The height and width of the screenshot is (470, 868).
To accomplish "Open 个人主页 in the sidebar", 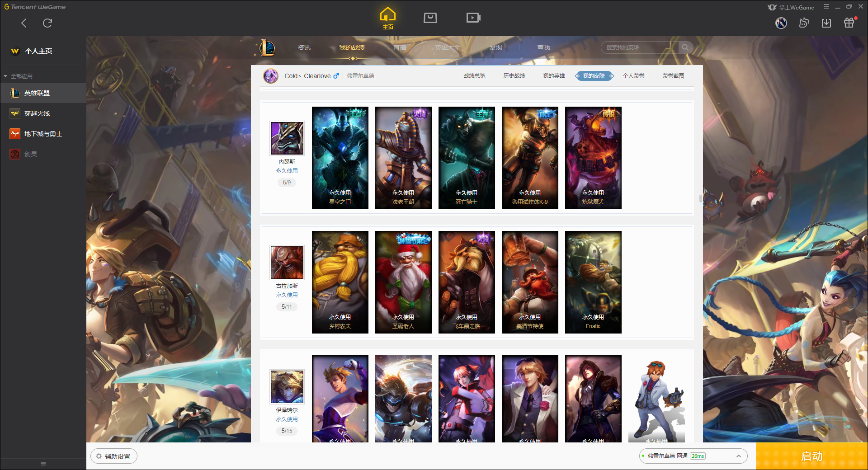I will click(38, 51).
